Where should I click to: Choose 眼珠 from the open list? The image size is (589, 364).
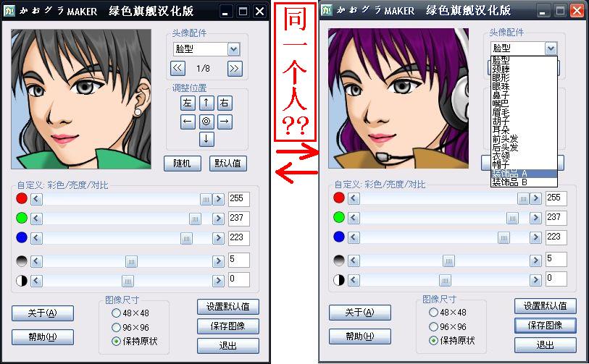524,86
